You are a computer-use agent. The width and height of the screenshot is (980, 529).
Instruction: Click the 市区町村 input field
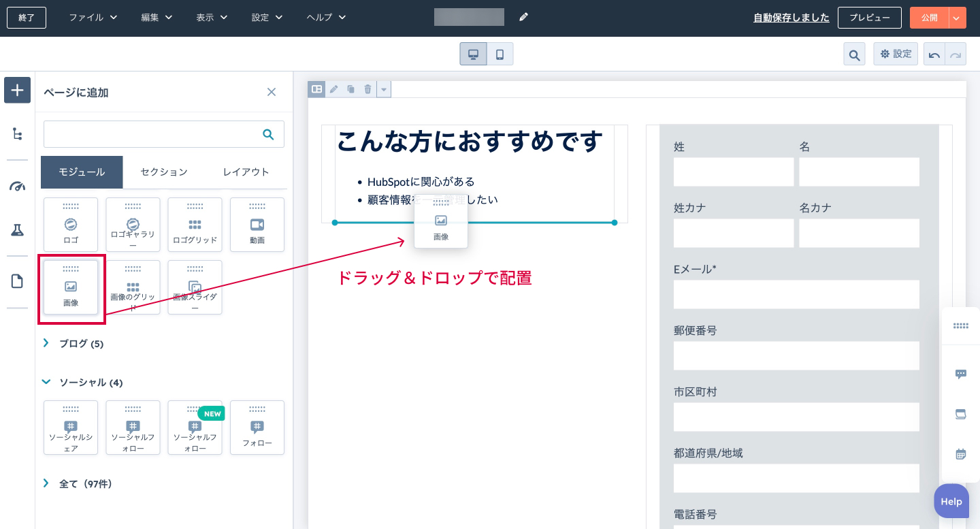797,417
